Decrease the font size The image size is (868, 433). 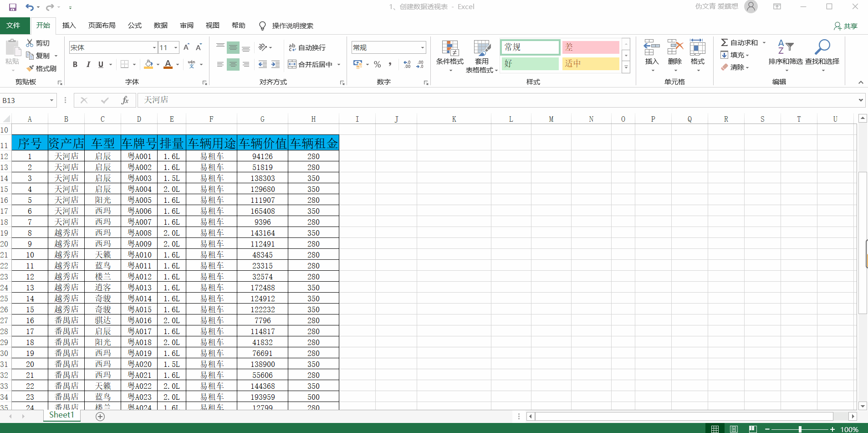coord(199,47)
